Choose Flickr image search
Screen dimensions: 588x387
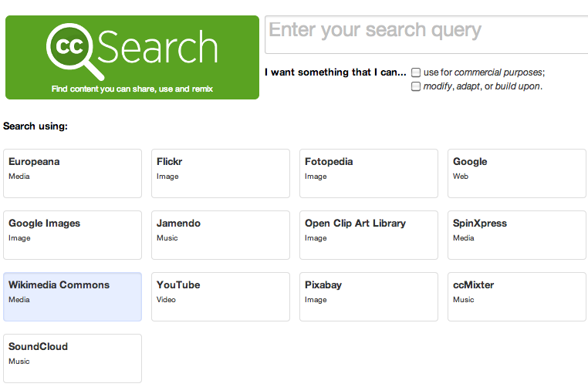pyautogui.click(x=221, y=173)
